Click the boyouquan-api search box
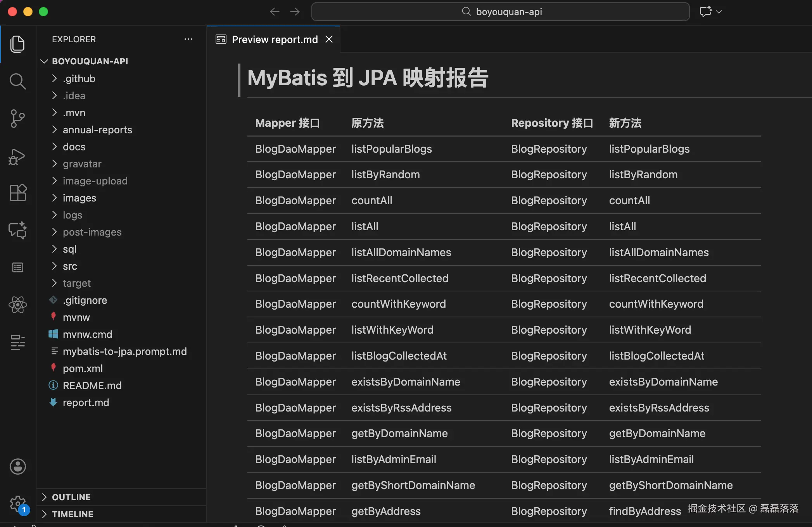 click(x=500, y=11)
